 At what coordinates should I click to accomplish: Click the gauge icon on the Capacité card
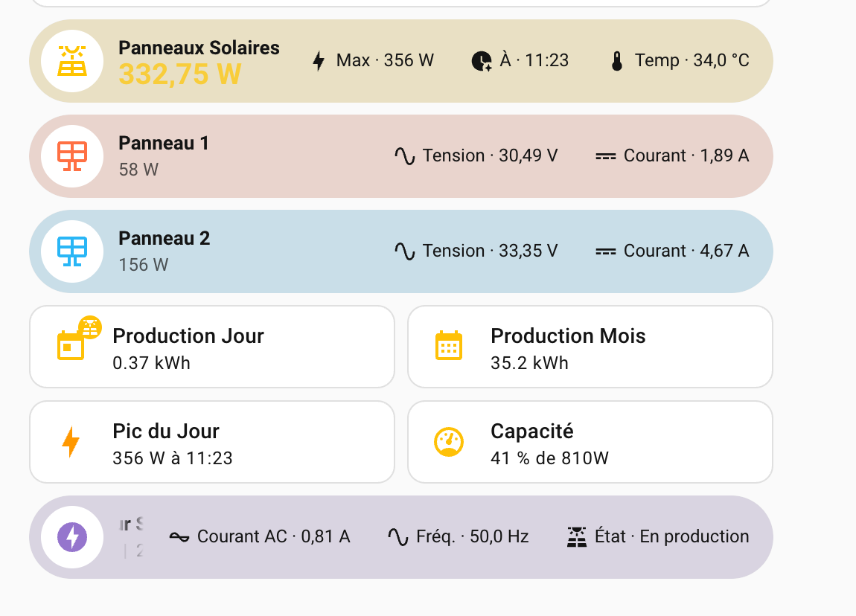[449, 441]
